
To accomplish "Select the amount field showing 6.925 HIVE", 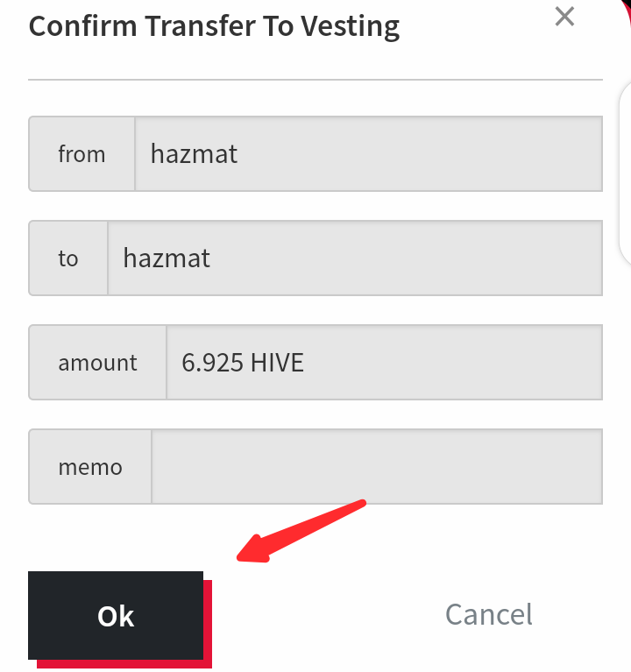I will tap(385, 363).
